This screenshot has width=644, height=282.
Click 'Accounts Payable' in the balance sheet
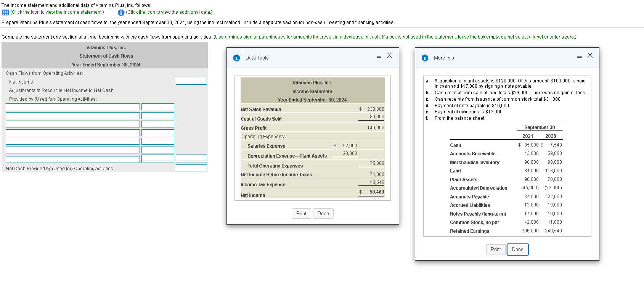(469, 197)
